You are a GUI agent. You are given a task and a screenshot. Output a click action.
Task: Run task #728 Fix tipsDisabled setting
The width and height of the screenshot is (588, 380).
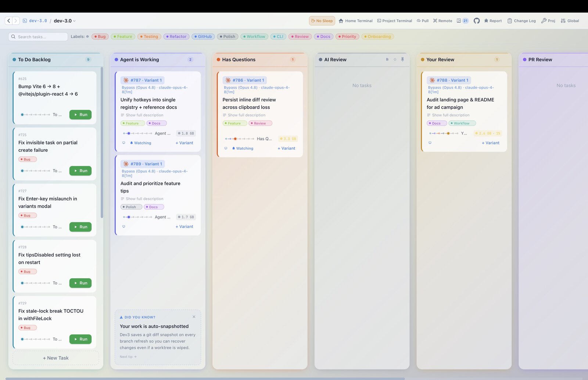pyautogui.click(x=80, y=283)
